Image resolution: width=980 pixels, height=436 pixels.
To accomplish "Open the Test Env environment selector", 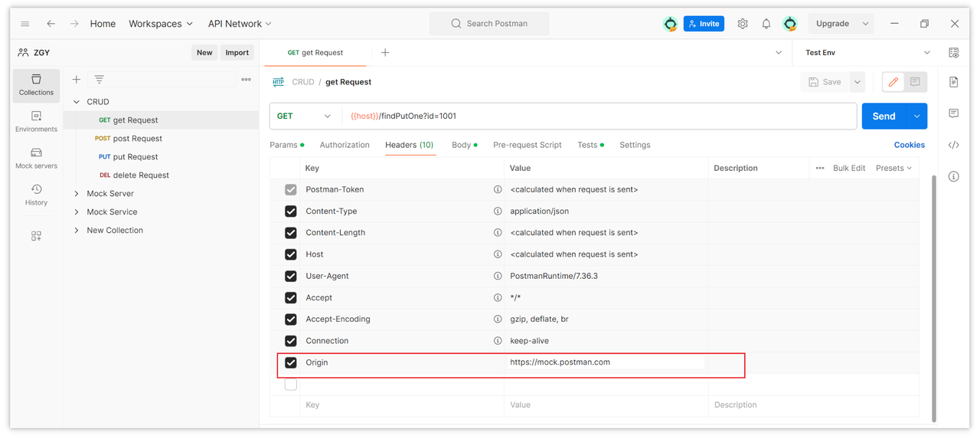I will (x=867, y=53).
